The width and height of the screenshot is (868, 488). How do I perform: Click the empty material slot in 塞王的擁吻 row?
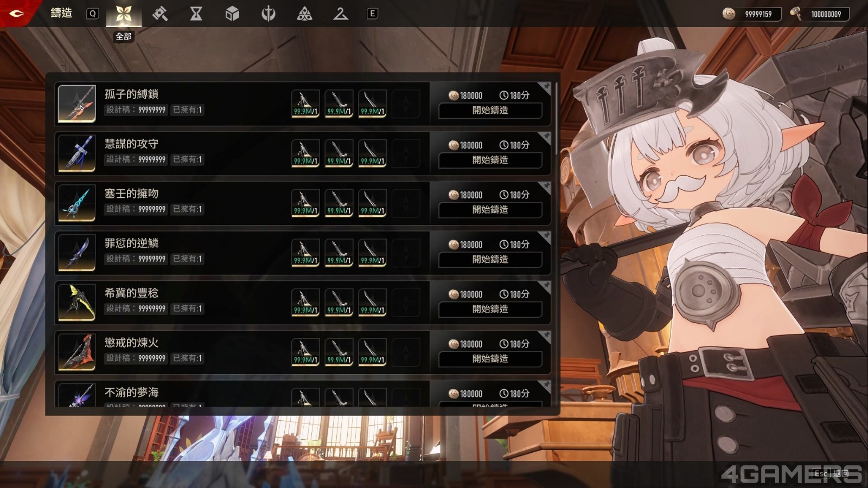coord(406,203)
